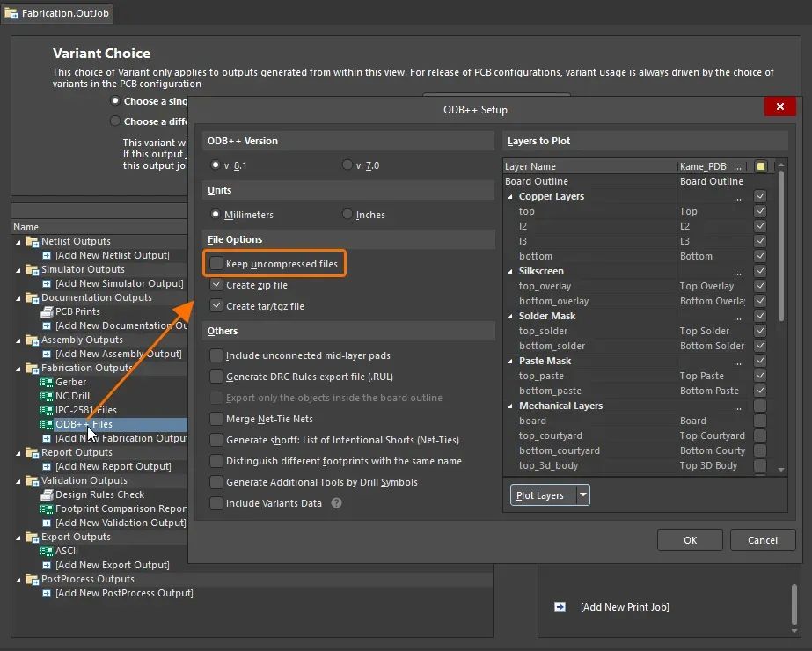This screenshot has height=651, width=812.
Task: Click the Fabrication Outputs folder icon
Action: [32, 369]
